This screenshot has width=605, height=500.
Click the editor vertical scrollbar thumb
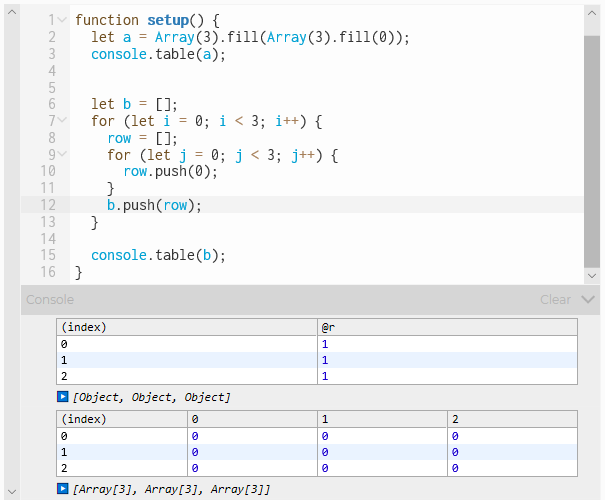591,151
